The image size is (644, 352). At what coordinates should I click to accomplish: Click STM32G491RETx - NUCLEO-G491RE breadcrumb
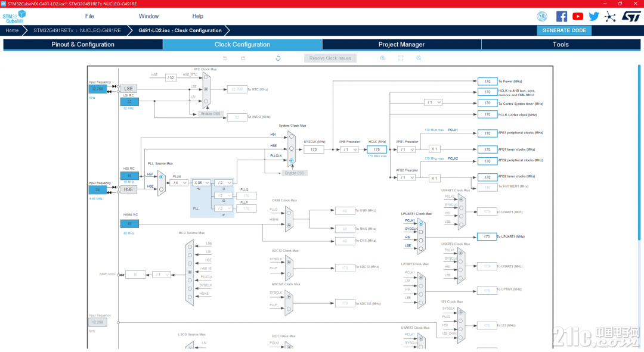tap(77, 30)
